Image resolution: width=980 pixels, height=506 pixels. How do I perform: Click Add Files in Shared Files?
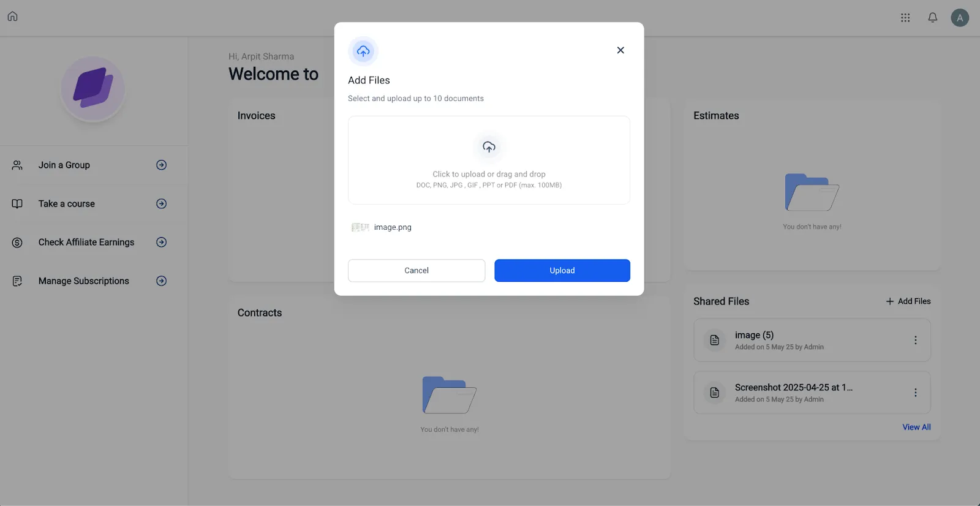pos(908,301)
